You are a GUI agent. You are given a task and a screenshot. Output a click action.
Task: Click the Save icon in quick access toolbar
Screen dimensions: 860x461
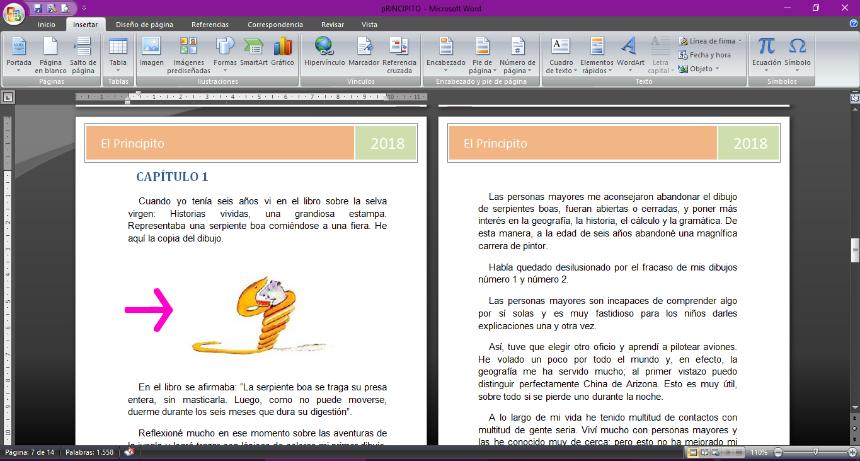(37, 8)
